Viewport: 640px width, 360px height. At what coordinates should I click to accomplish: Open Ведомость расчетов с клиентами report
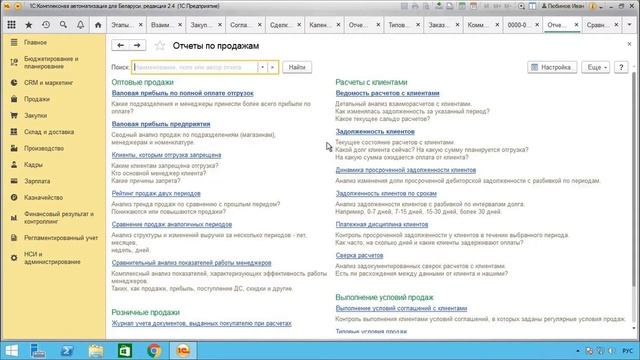(387, 93)
